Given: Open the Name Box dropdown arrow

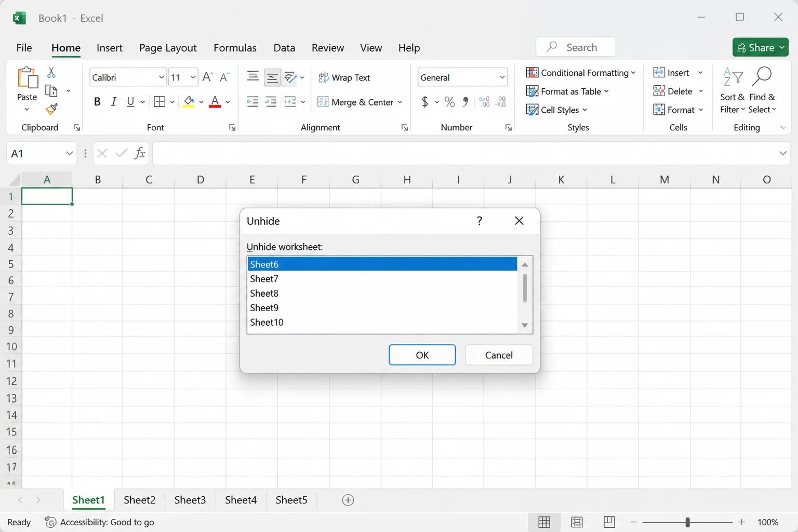Looking at the screenshot, I should pyautogui.click(x=69, y=153).
